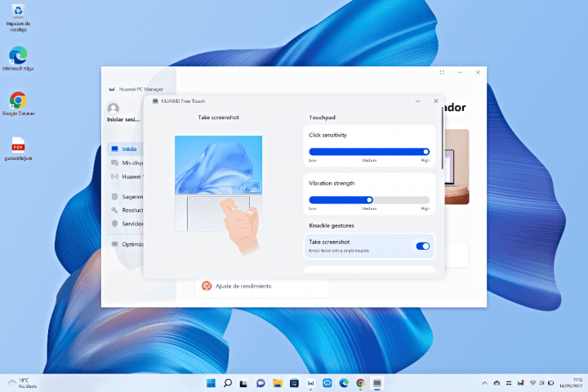This screenshot has height=392, width=588.
Task: Click the volume tray icon
Action: pos(541,383)
